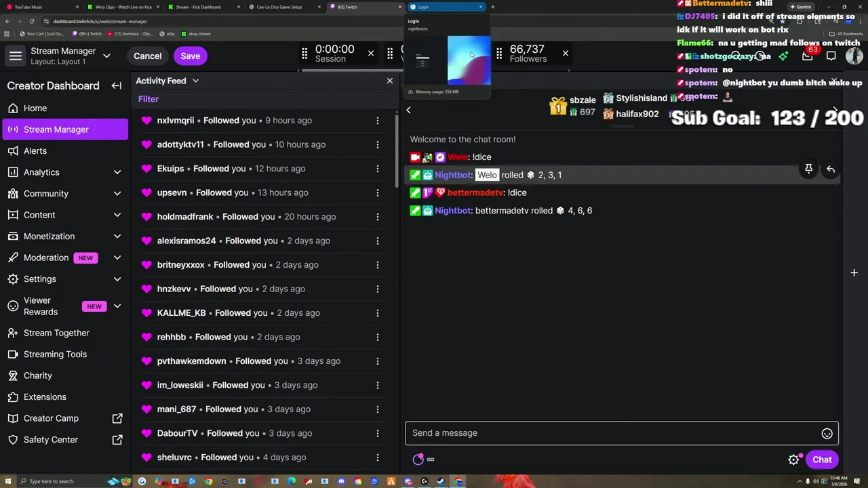Open the Activity Feed dropdown arrow
868x488 pixels.
195,81
